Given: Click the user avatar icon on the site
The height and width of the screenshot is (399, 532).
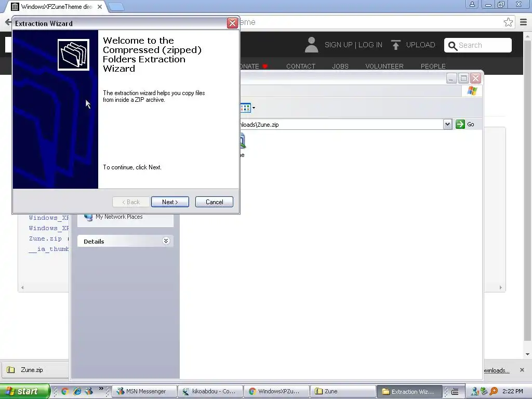Looking at the screenshot, I should coord(311,45).
